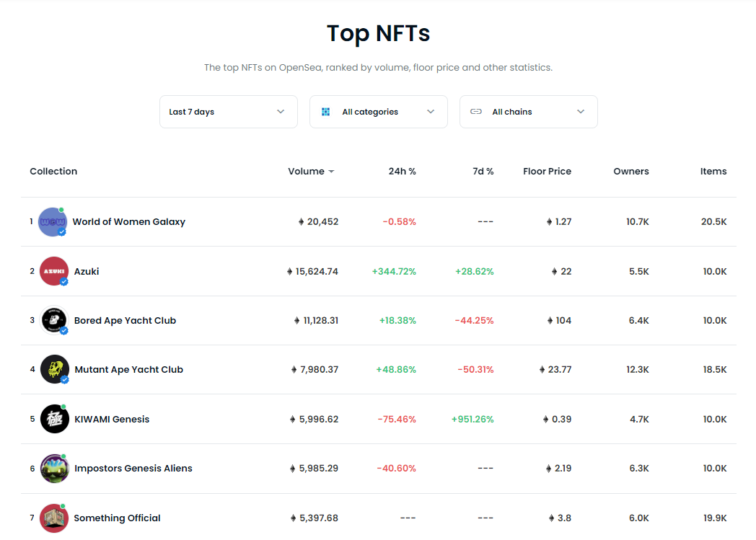Click KIWAMI's 4.7K owners value
This screenshot has width=756, height=540.
click(639, 420)
